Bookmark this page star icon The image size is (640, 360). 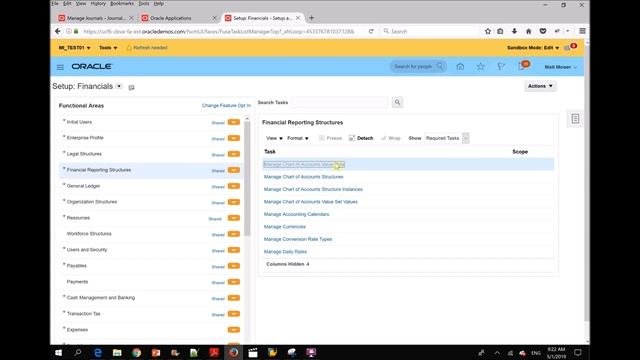pos(488,31)
